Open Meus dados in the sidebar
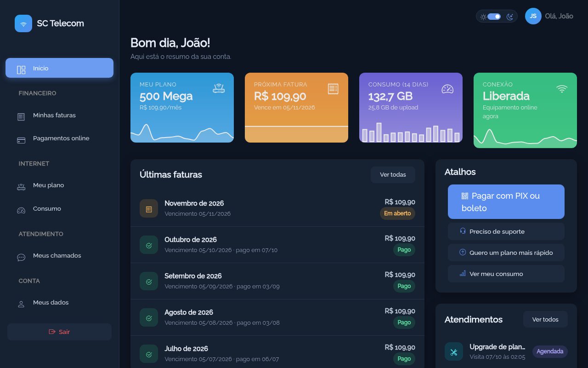Screen dimensions: 588x368 point(59,303)
